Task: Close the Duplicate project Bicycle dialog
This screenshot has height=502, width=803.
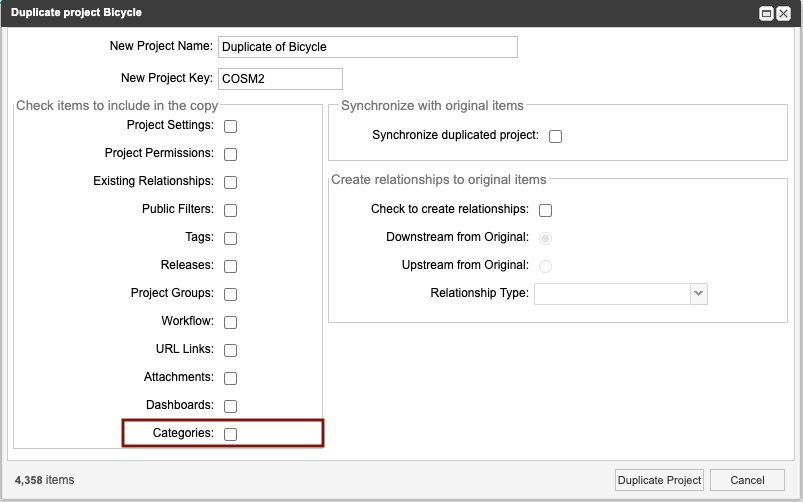Action: click(784, 14)
